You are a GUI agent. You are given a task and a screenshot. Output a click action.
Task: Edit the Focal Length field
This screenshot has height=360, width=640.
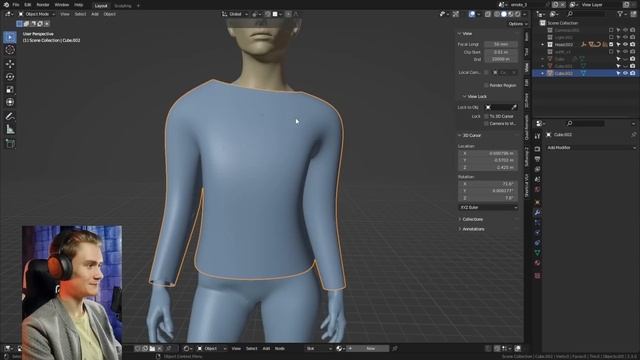click(501, 44)
